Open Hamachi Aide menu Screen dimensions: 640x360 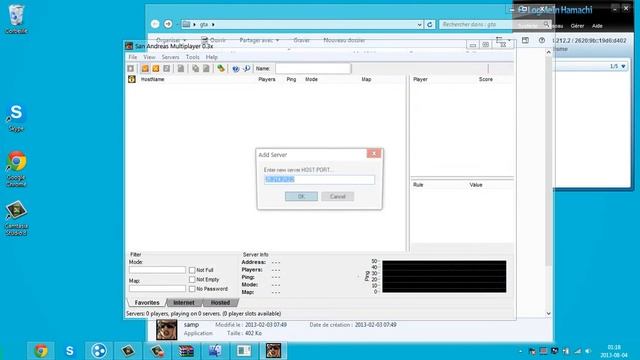597,26
